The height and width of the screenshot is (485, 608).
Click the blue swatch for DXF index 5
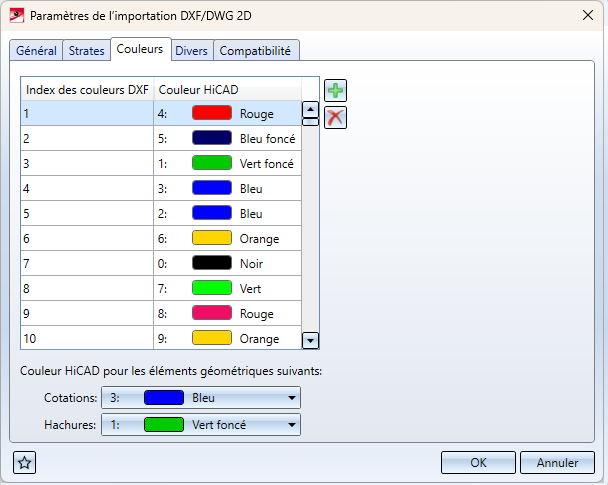tap(212, 213)
